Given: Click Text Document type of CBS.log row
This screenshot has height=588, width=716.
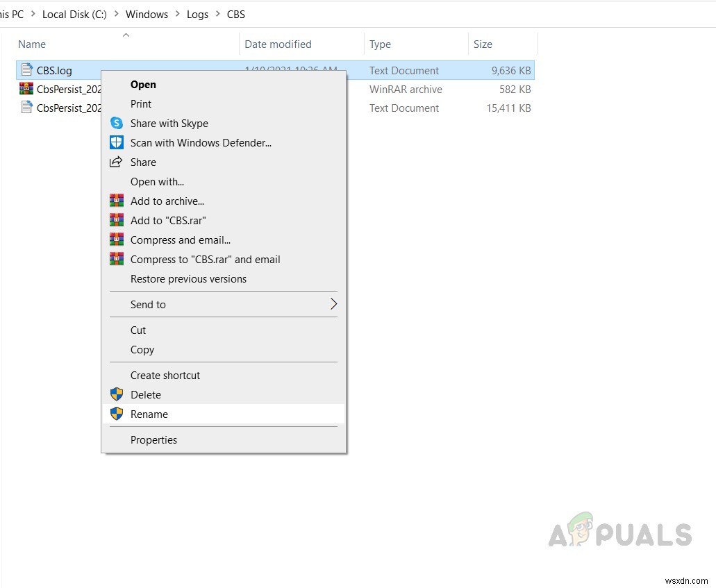Looking at the screenshot, I should [x=403, y=71].
